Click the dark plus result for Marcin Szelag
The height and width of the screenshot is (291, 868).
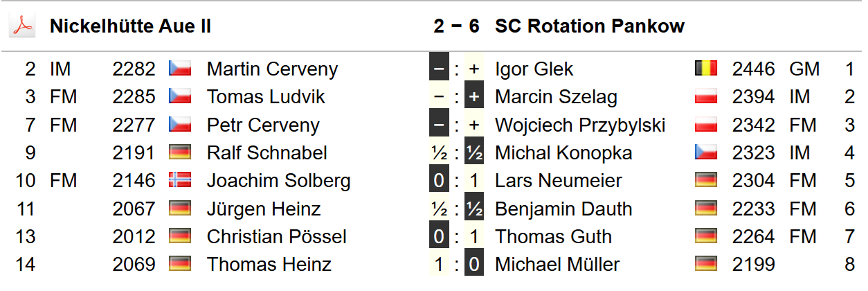pos(474,97)
